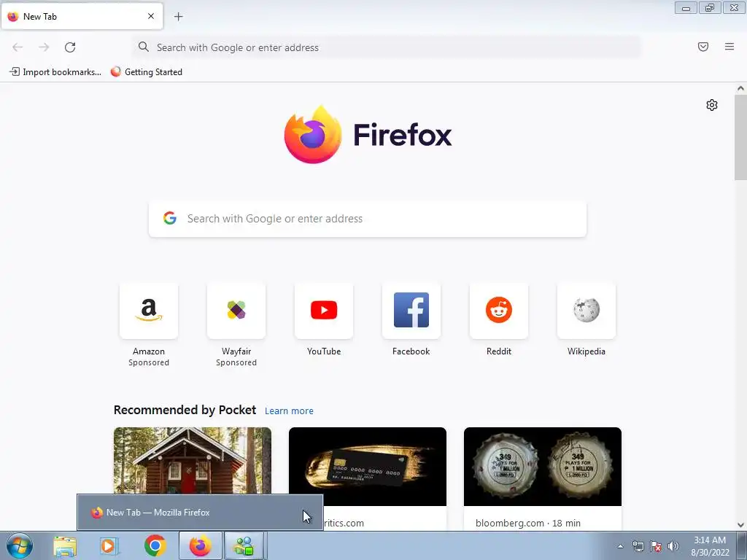Select the New Tab — Mozilla Firefox preview

tap(200, 513)
